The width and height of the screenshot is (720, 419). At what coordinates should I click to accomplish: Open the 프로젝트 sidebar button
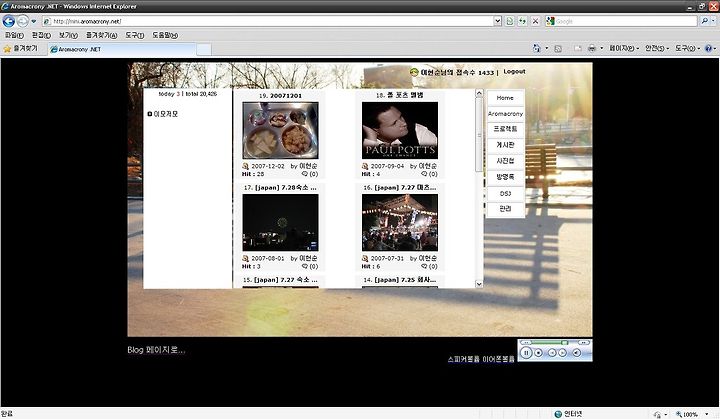pyautogui.click(x=505, y=129)
